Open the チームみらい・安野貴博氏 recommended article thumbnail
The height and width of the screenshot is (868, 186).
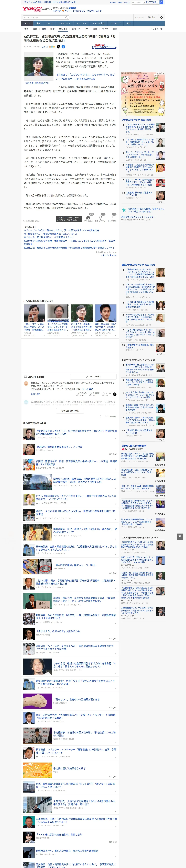pos(58,313)
